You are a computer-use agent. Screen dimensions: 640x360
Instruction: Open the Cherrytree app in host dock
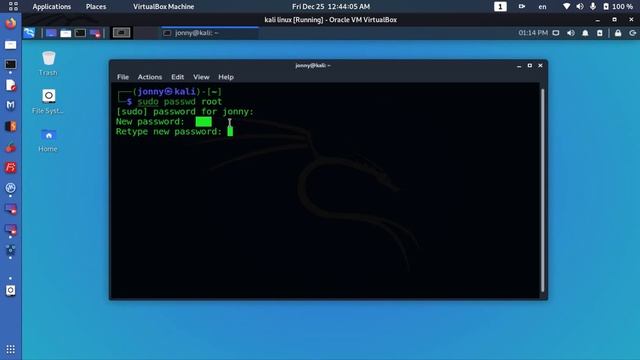tap(11, 147)
